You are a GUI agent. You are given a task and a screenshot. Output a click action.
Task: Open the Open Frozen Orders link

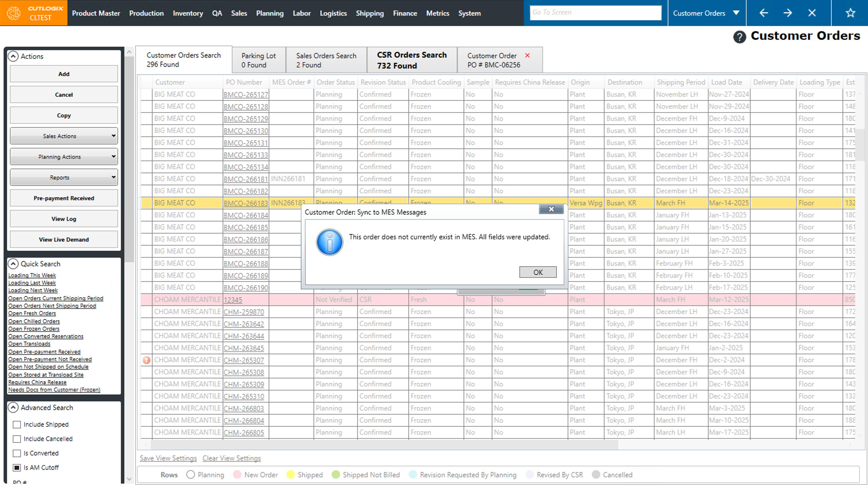34,329
